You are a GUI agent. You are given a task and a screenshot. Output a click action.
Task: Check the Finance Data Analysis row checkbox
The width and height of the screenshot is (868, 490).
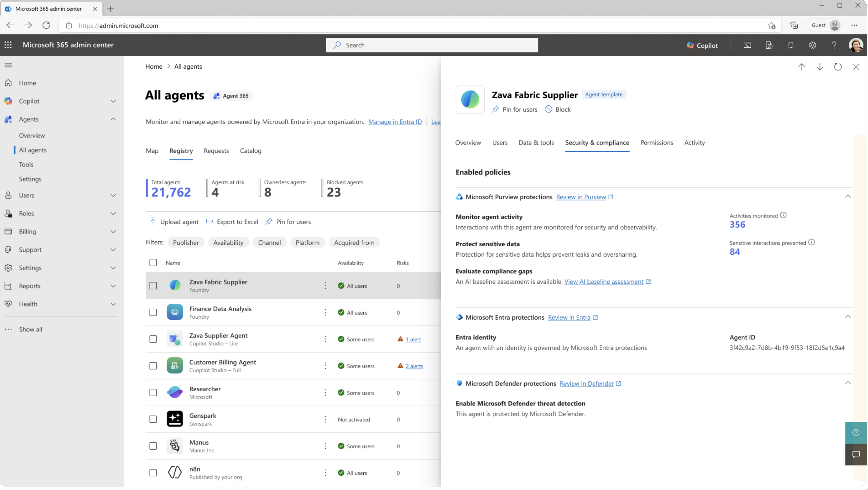coord(153,313)
